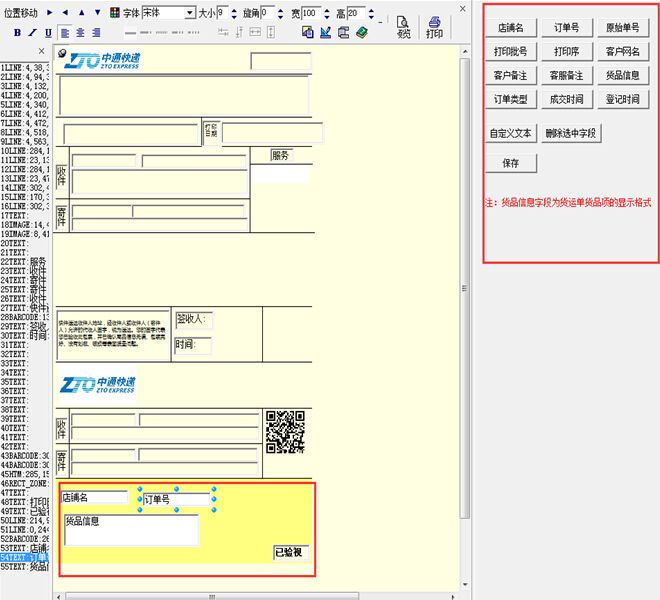The height and width of the screenshot is (600, 660).
Task: Click the 货品信息 text box on label
Action: click(x=131, y=530)
